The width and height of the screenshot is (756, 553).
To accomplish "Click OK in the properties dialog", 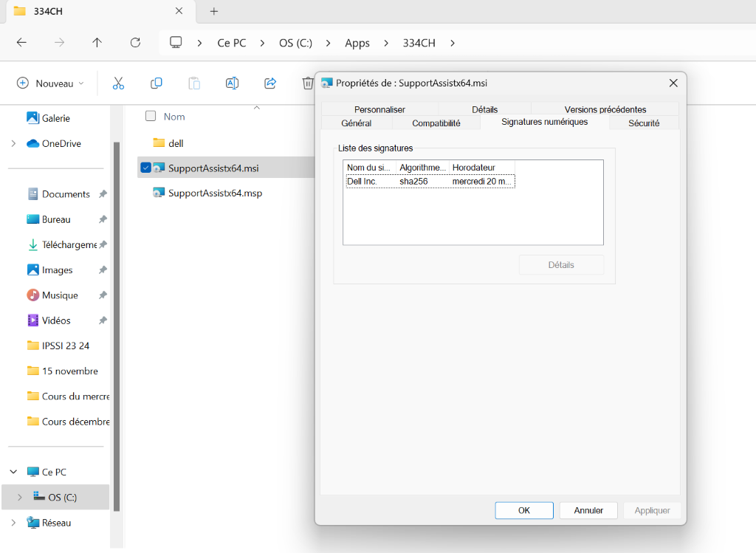I will pyautogui.click(x=524, y=510).
